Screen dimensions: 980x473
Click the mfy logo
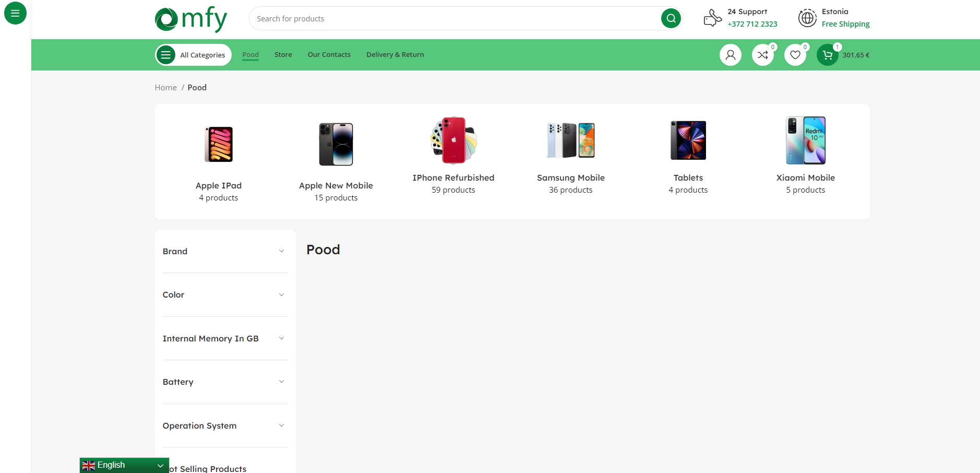(x=191, y=19)
